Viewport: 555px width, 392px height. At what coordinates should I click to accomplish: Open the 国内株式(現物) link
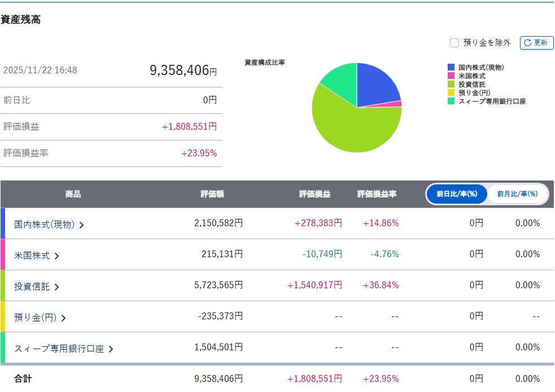click(x=44, y=224)
